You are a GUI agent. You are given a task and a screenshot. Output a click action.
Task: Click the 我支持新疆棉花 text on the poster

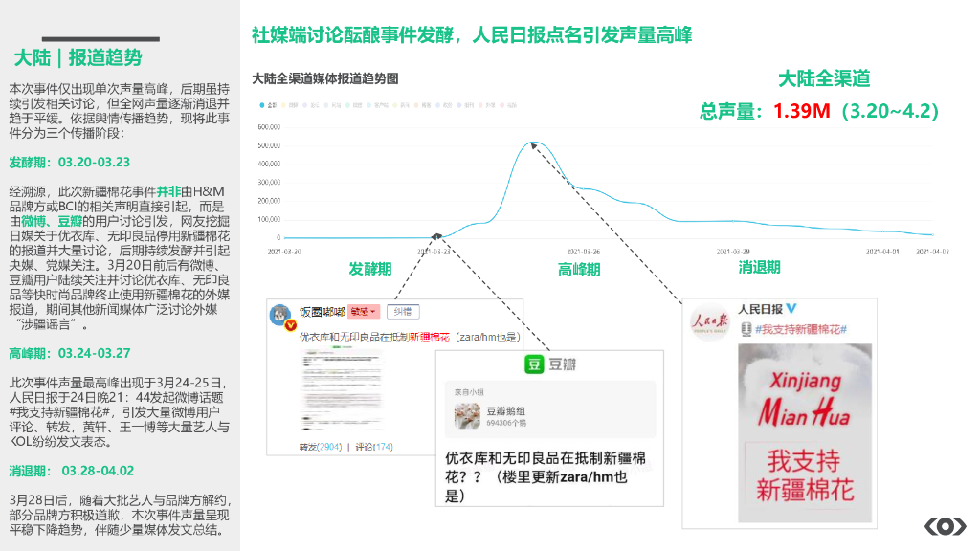(804, 474)
